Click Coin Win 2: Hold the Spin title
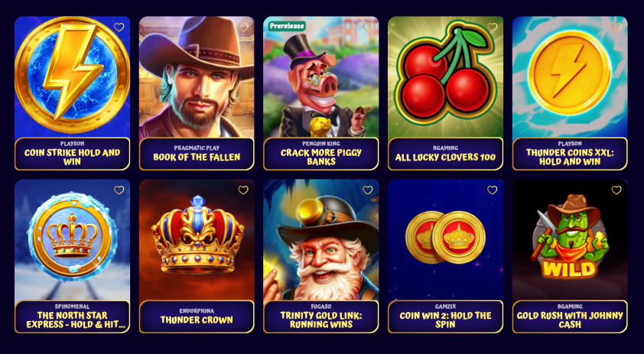 click(446, 320)
